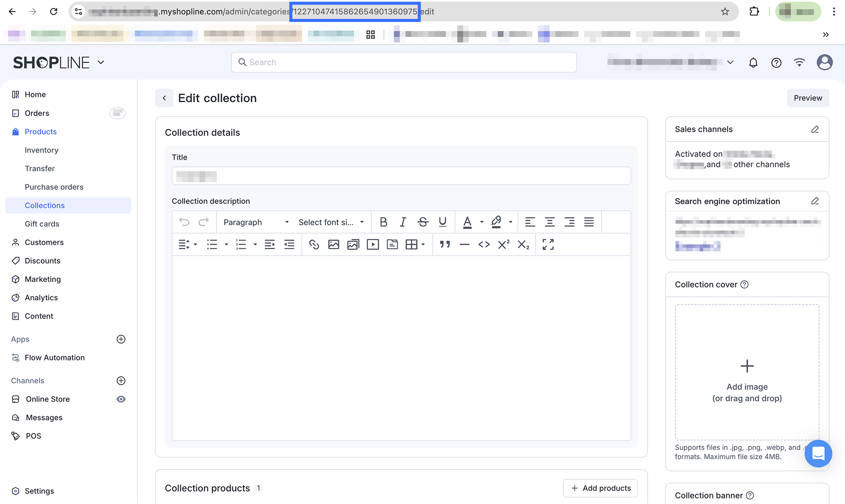Viewport: 845px width, 504px height.
Task: Insert a blockquote in the description
Action: coord(445,244)
